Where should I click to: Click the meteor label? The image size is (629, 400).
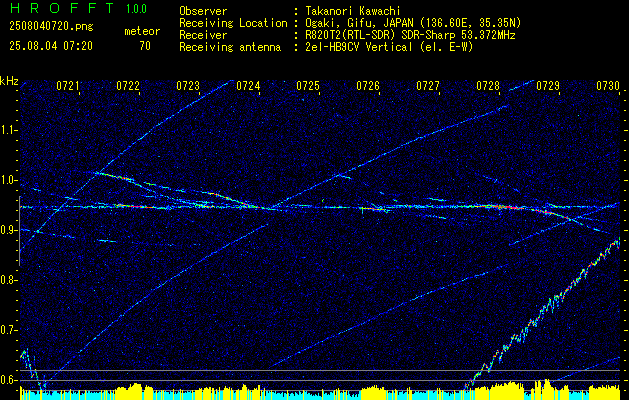click(x=142, y=31)
